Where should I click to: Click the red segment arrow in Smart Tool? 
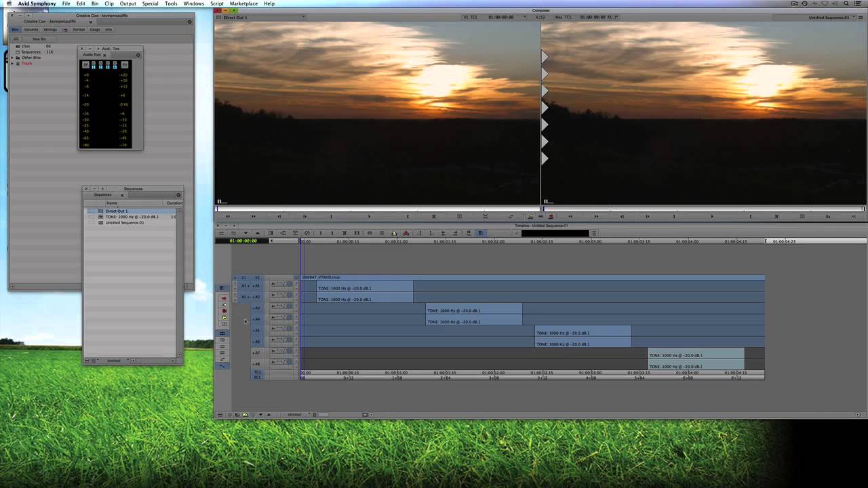[x=224, y=298]
